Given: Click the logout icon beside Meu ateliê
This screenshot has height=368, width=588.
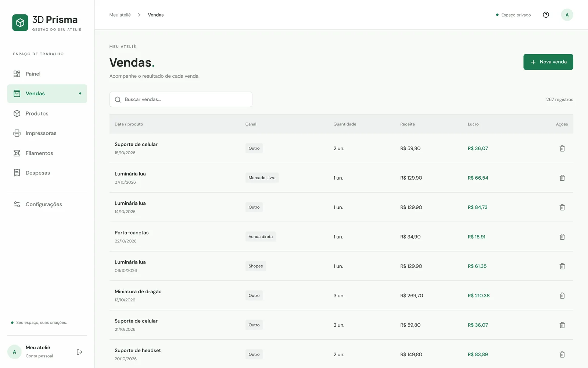Looking at the screenshot, I should [x=79, y=352].
